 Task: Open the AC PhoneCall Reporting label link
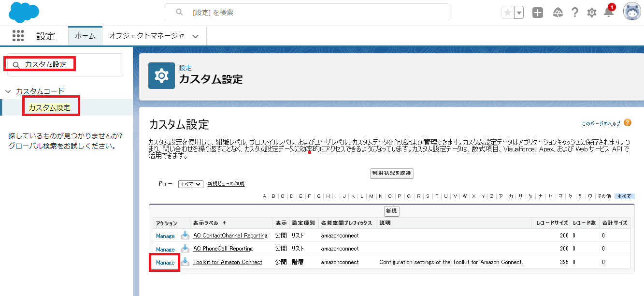coord(223,249)
